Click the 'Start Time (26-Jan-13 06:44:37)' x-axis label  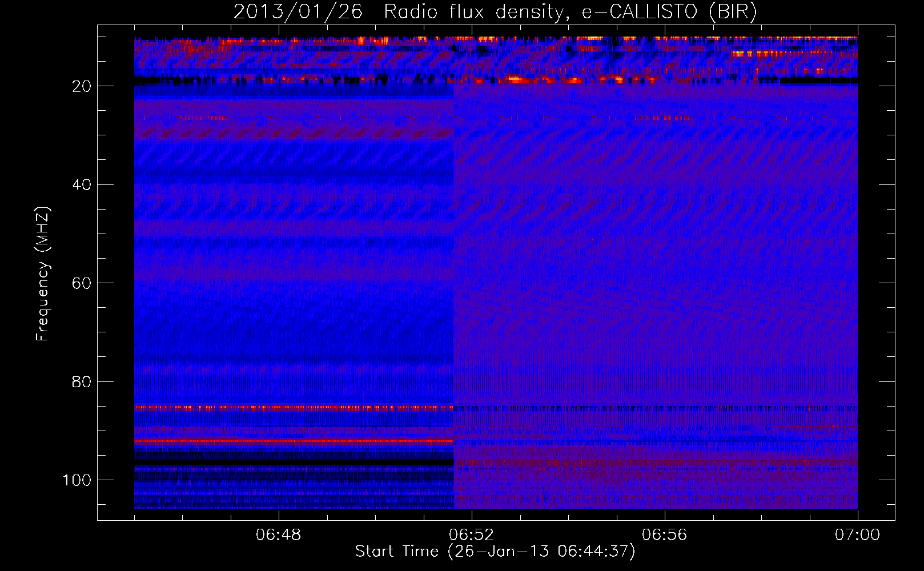[495, 552]
